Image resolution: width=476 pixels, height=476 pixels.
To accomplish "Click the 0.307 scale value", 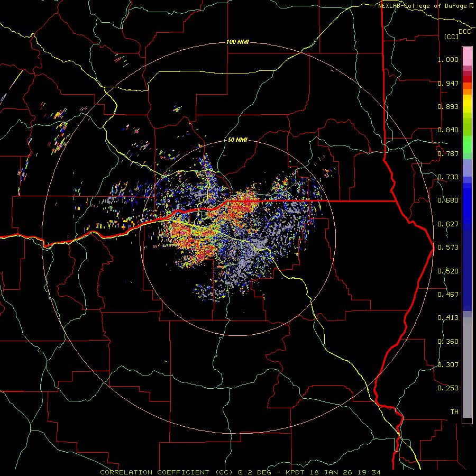I will pos(448,365).
